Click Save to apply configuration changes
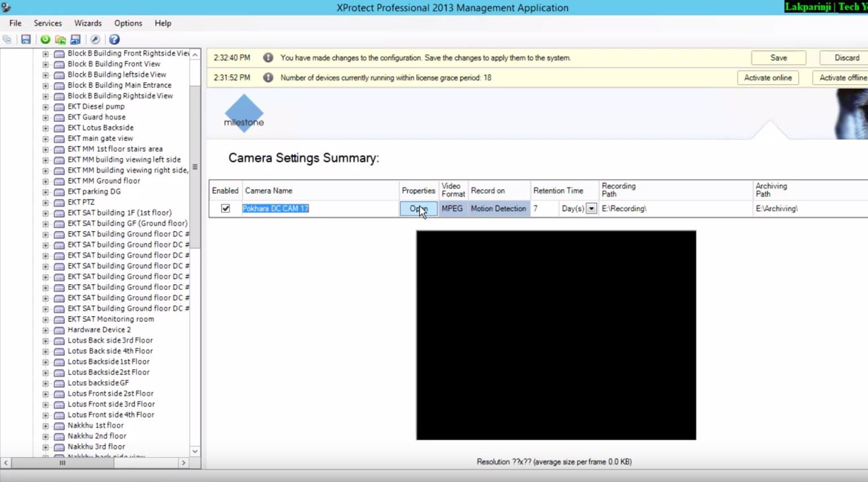 [779, 58]
